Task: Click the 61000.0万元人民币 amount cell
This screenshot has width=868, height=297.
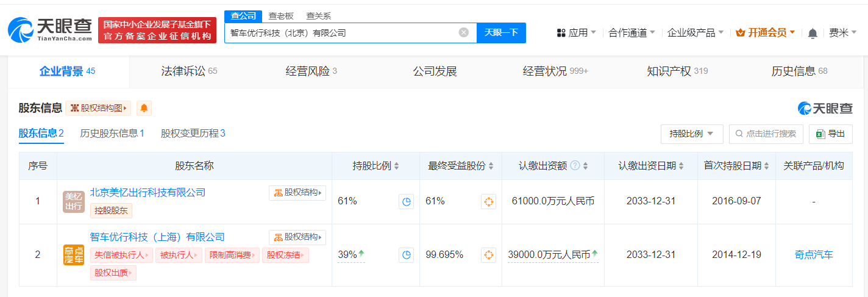Action: point(553,201)
